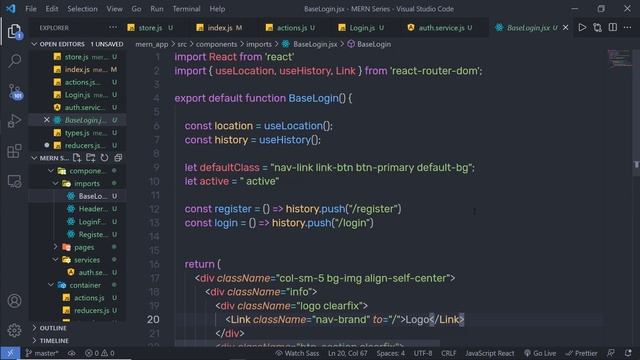Change line ending via CRLF
640x360 pixels.
[448, 353]
